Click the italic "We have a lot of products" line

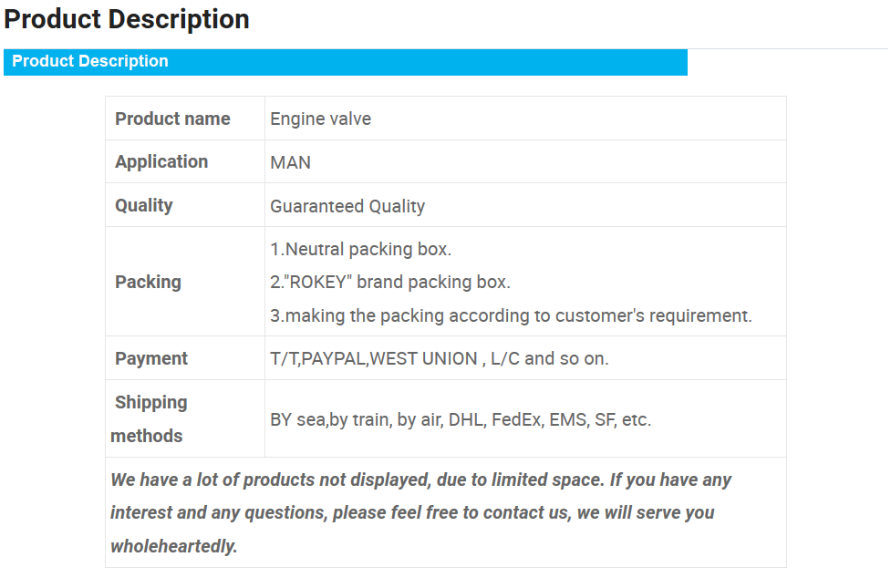(420, 480)
